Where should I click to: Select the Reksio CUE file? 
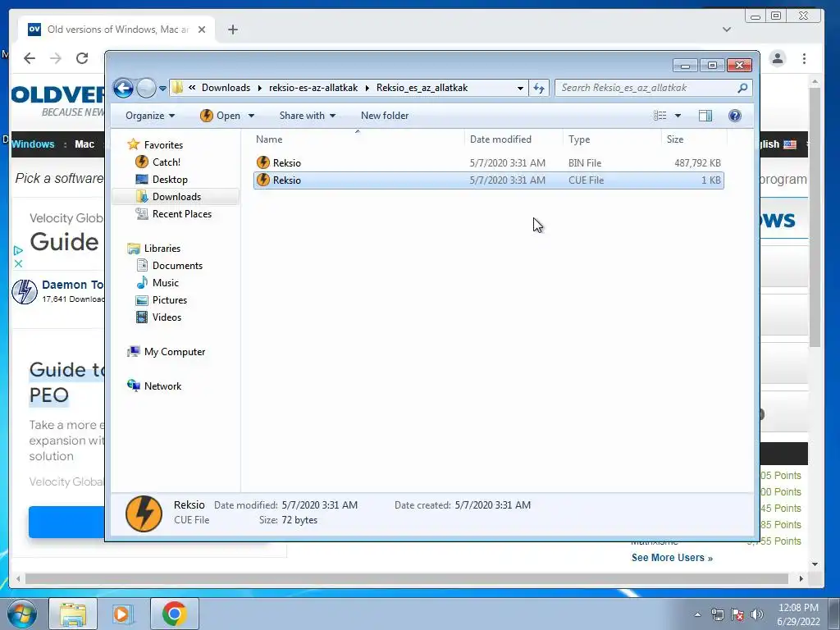pyautogui.click(x=489, y=180)
